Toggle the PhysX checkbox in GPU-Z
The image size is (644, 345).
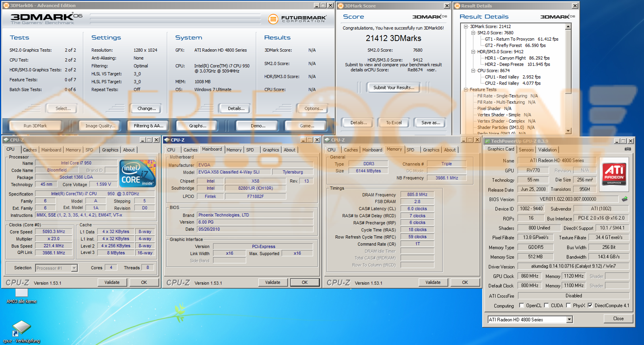point(568,306)
